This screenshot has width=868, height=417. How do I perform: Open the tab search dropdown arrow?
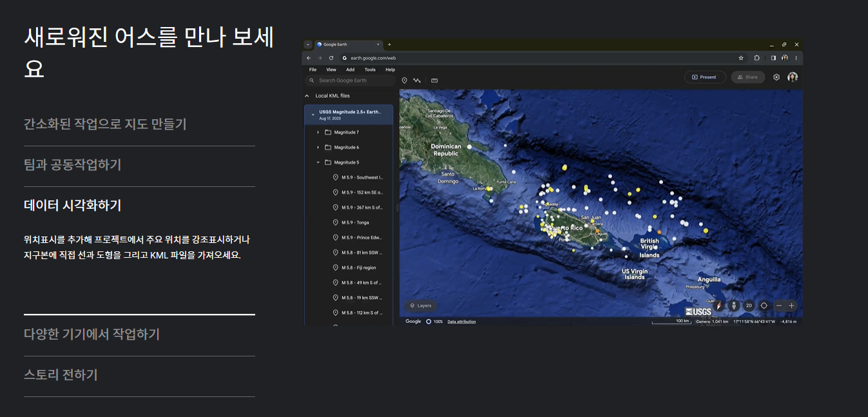point(308,44)
